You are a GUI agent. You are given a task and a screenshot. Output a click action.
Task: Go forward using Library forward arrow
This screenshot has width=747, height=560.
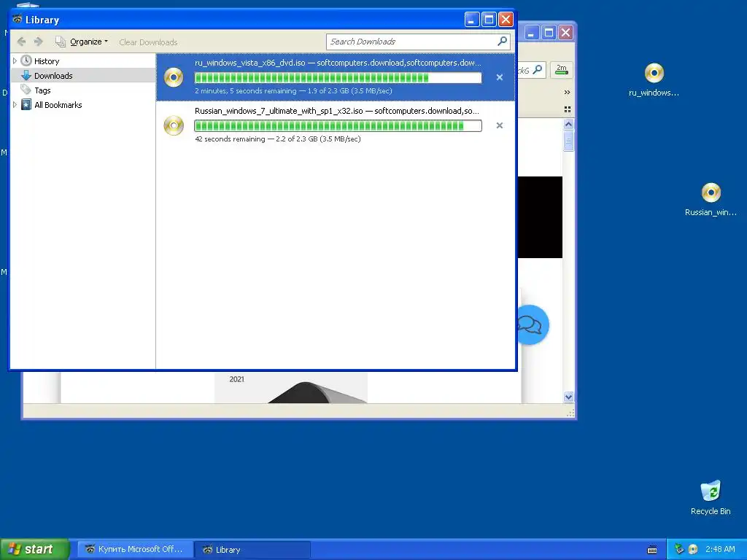(x=39, y=42)
